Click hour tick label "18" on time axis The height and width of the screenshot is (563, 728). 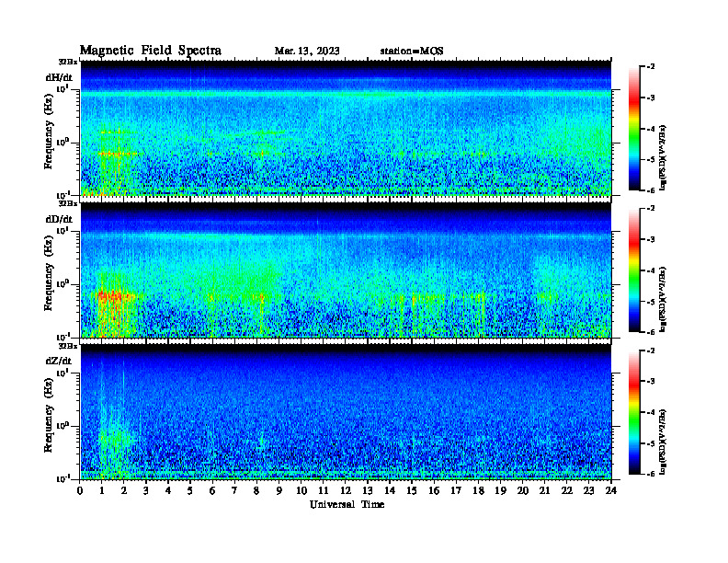point(478,490)
